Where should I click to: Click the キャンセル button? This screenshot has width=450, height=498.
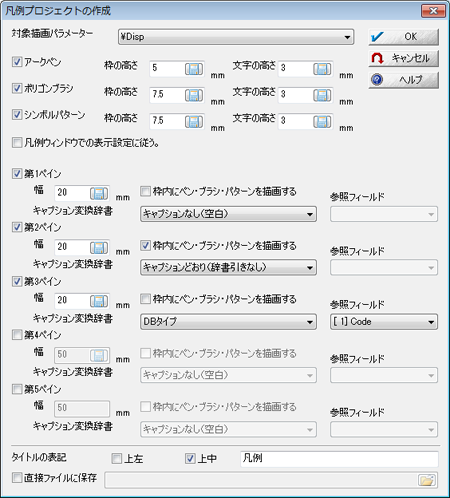point(403,58)
